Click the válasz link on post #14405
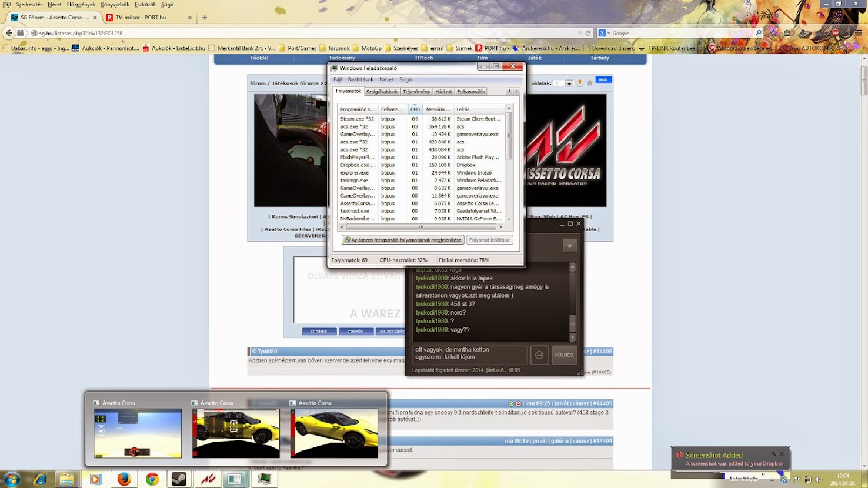 pyautogui.click(x=581, y=403)
